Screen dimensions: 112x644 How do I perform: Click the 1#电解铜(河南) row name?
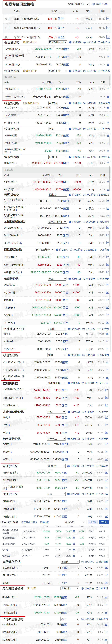12,65
